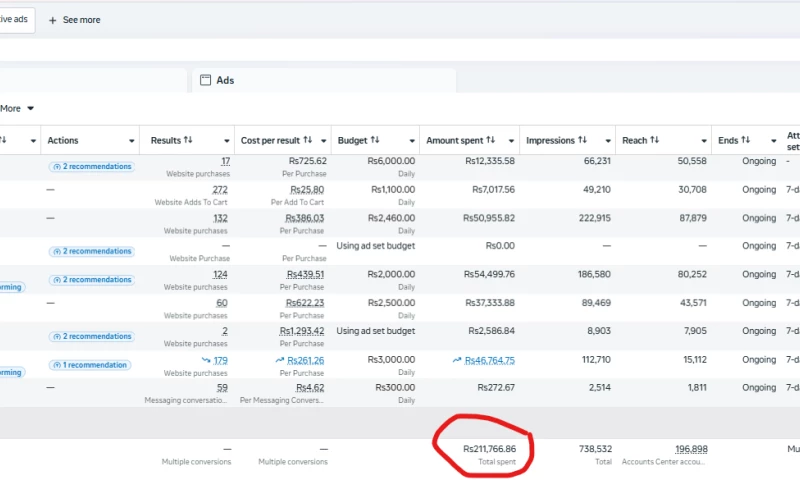Click the 222,915 impressions cell
The width and height of the screenshot is (800, 480).
pos(594,218)
